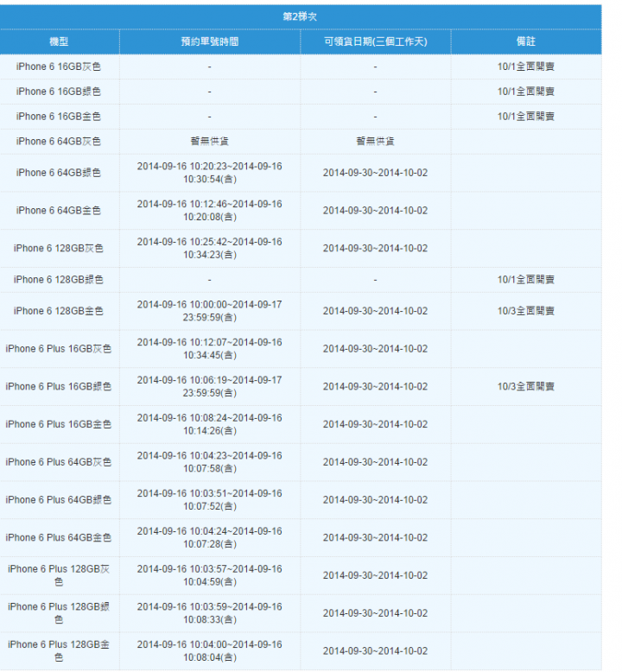Pick the iPhone 6 Plus 128GB灰色 cell
Screen dimensions: 622x672
click(59, 575)
